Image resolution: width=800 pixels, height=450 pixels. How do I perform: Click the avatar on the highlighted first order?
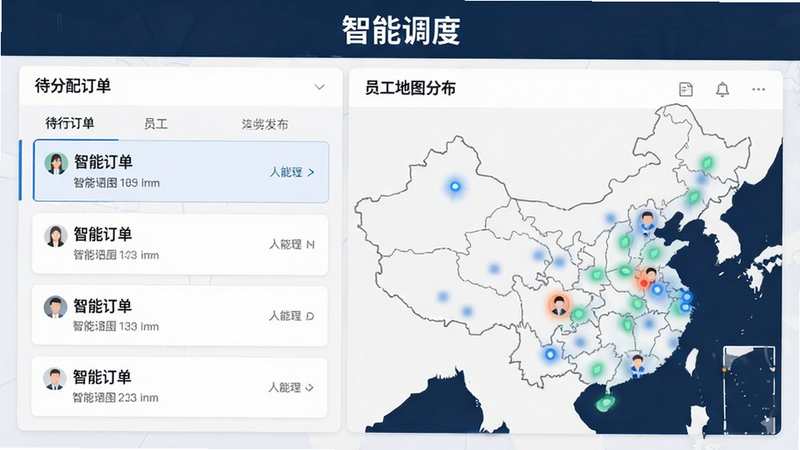point(56,164)
